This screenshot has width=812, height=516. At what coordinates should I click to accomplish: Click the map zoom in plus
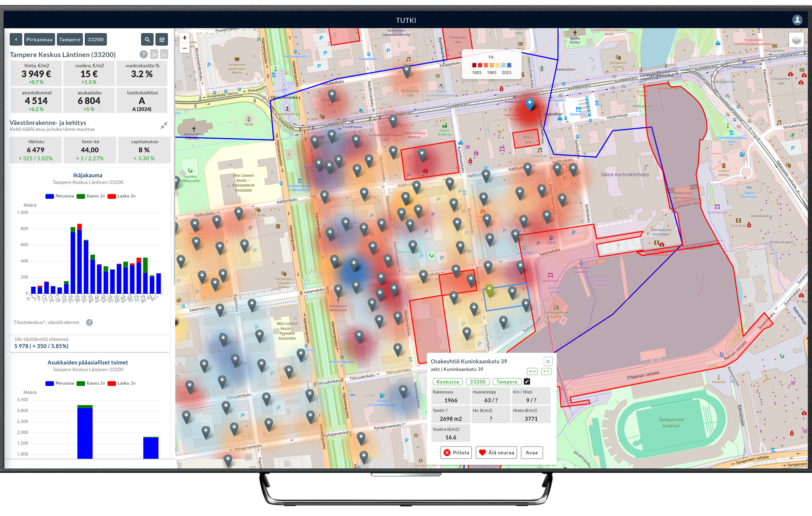click(184, 37)
